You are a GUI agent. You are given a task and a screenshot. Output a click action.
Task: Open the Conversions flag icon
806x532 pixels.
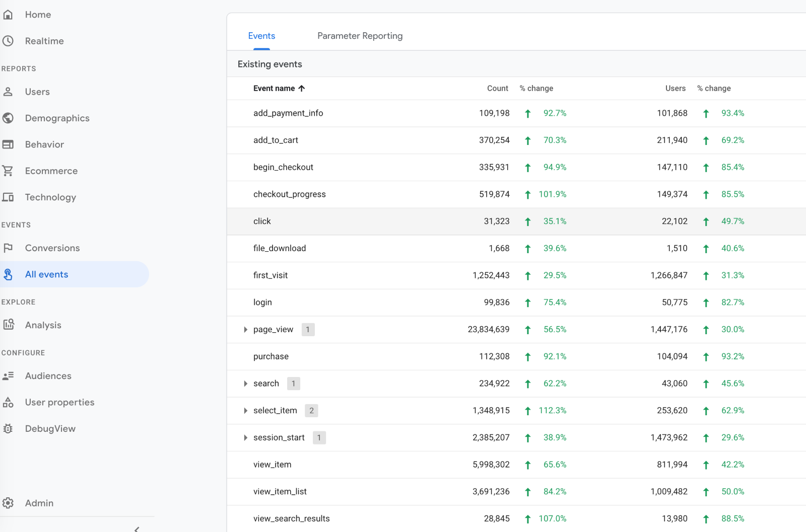point(8,248)
